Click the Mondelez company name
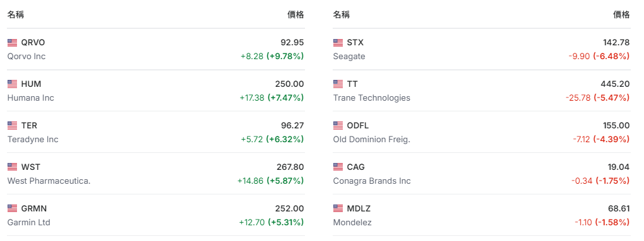Viewport: 644px width, 241px height. coord(352,222)
